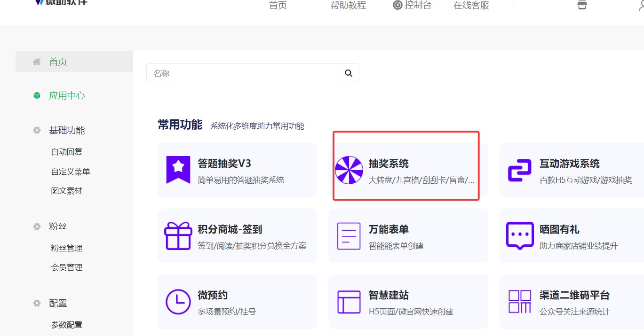This screenshot has width=644, height=336.
Task: Click the QR code icon for 渠道二维码平台
Action: coord(519,301)
